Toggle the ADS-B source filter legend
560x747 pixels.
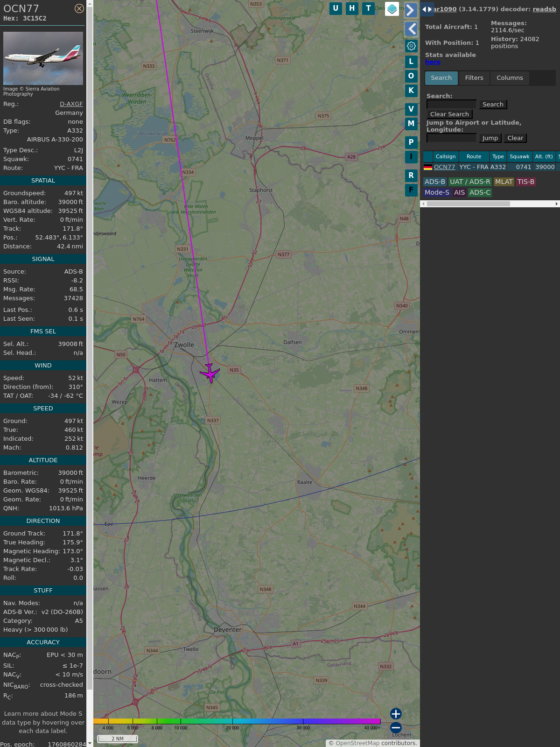(434, 182)
